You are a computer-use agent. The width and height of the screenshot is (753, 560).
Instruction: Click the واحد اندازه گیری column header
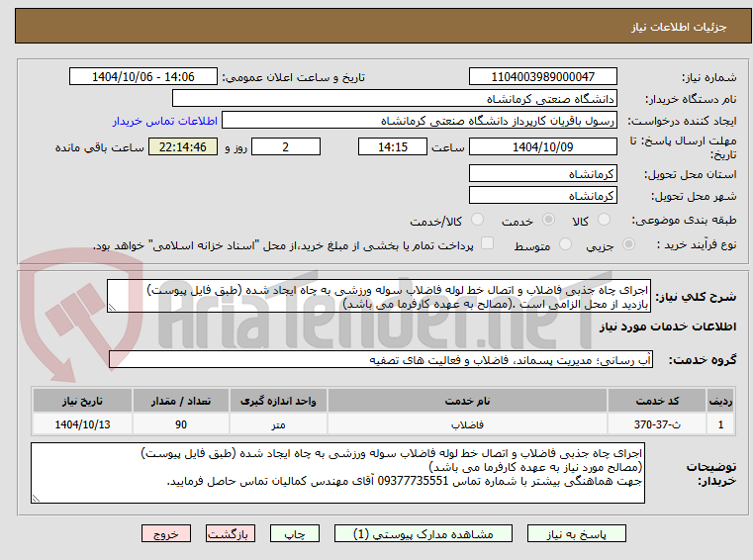click(278, 401)
